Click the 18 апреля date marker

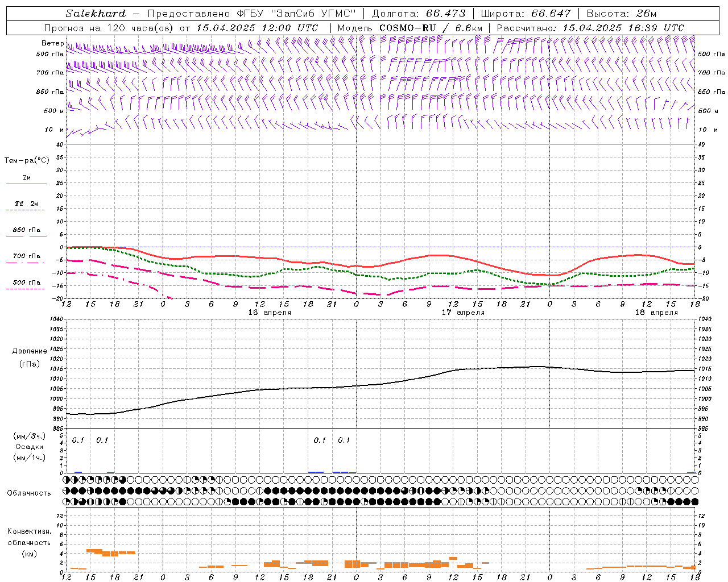[656, 313]
